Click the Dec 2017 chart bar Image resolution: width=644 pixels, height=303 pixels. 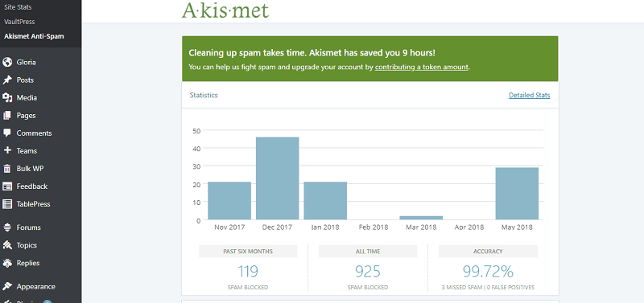click(277, 178)
